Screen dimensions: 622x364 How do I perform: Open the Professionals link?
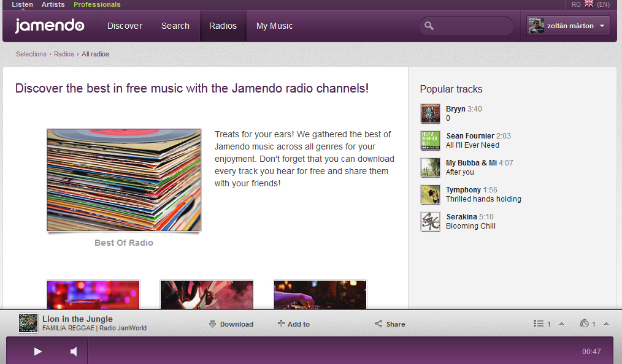click(97, 4)
